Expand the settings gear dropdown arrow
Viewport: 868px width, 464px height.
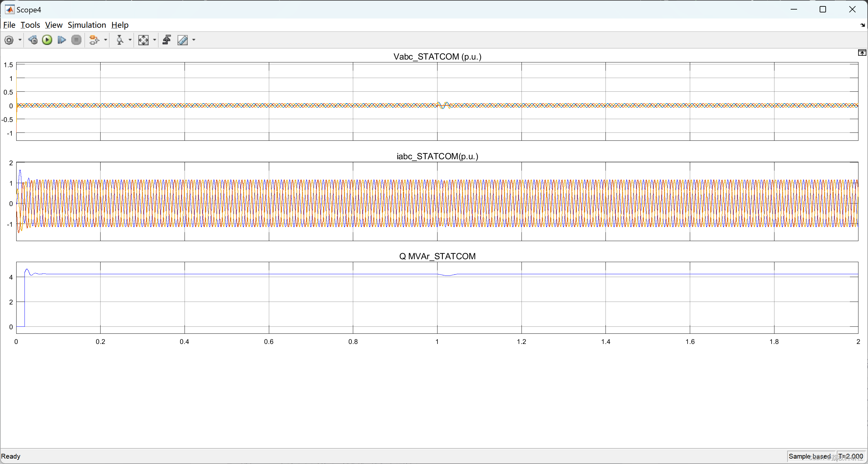(19, 40)
